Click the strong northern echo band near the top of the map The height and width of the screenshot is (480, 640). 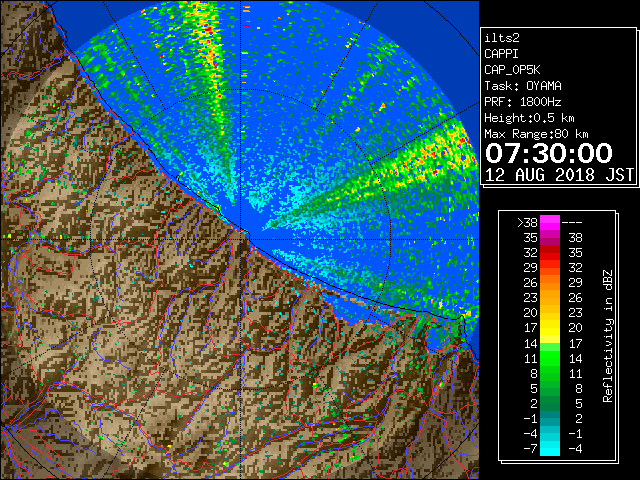[x=208, y=45]
